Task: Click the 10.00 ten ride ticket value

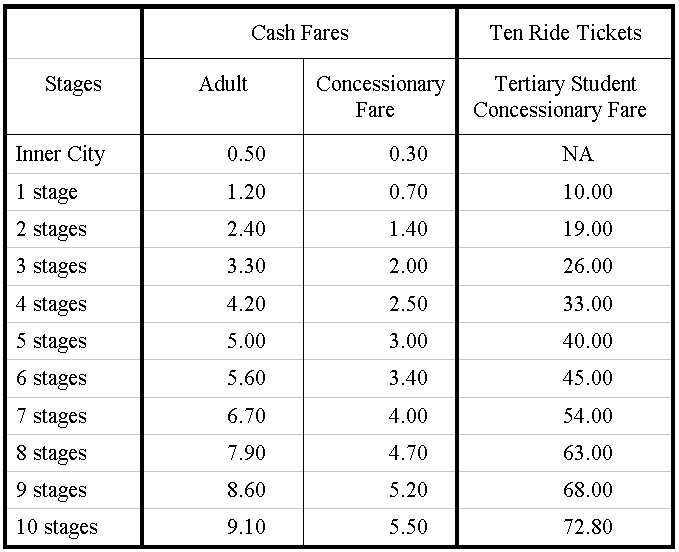Action: (x=588, y=191)
